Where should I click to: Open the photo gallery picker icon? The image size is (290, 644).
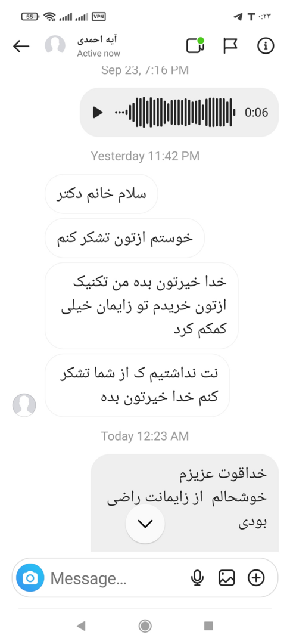226,578
